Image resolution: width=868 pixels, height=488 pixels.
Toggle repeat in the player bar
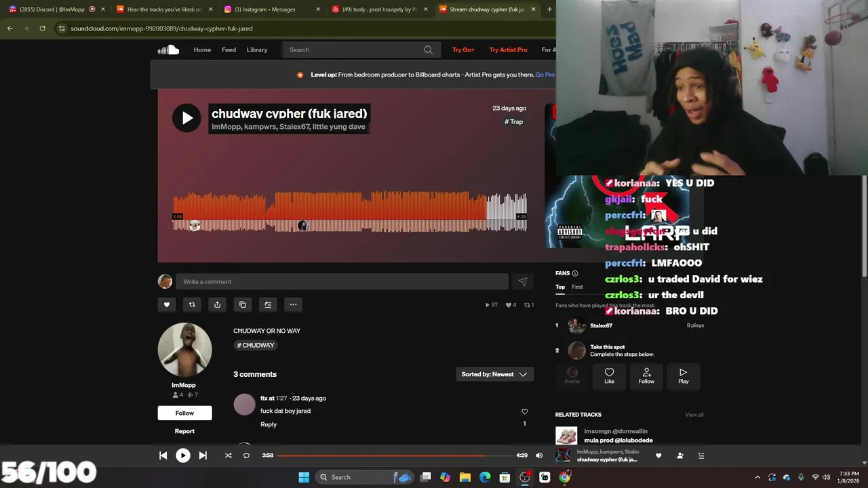(246, 455)
